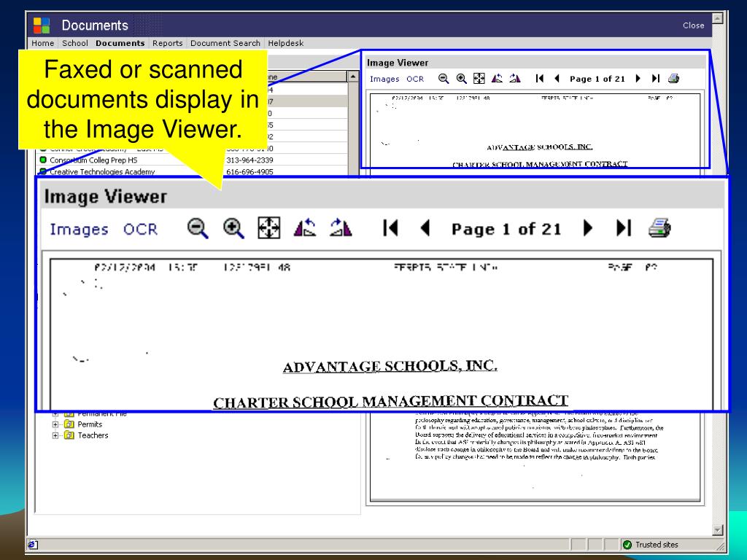This screenshot has width=747, height=560.
Task: Rotate right icon in enlarged Image Viewer callout
Action: 341,227
